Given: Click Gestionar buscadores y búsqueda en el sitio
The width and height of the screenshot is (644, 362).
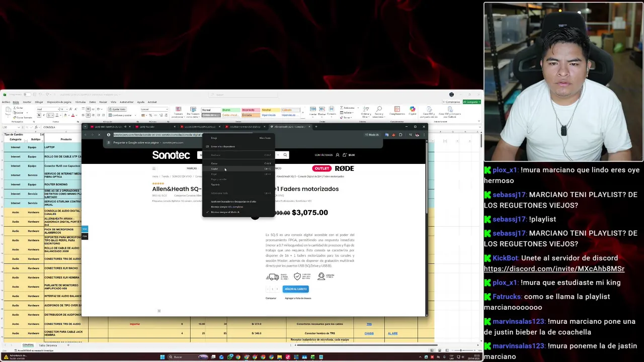Looking at the screenshot, I should pyautogui.click(x=238, y=202).
